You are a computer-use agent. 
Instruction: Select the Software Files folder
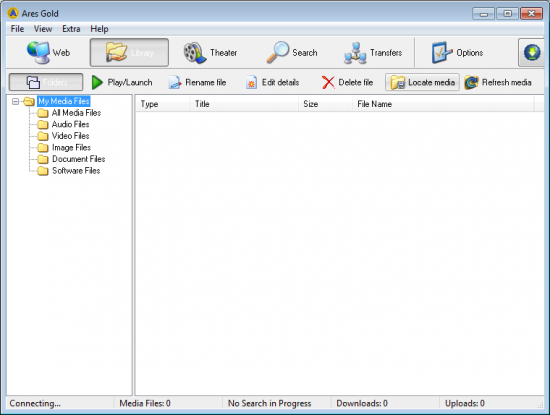point(76,170)
